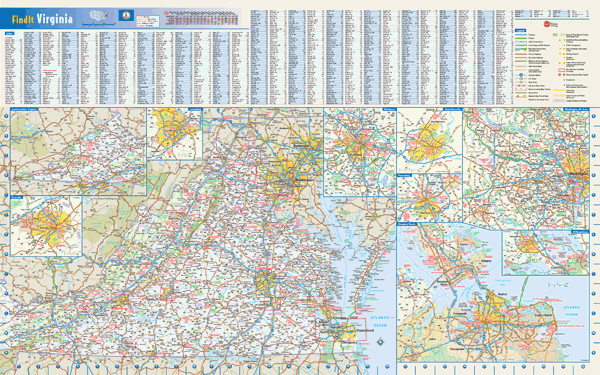Click the scale bar in Hampton Roads inset
600x375 pixels.
pyautogui.click(x=558, y=285)
